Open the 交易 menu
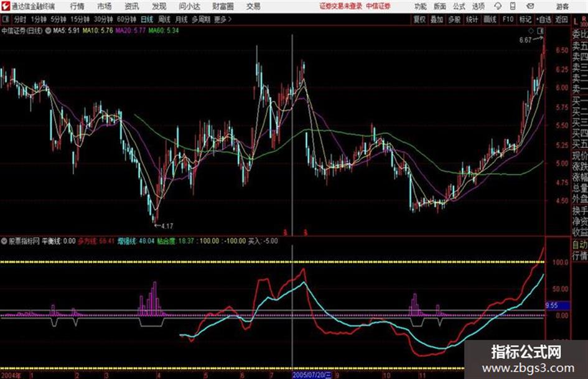The width and height of the screenshot is (588, 379). pyautogui.click(x=253, y=6)
